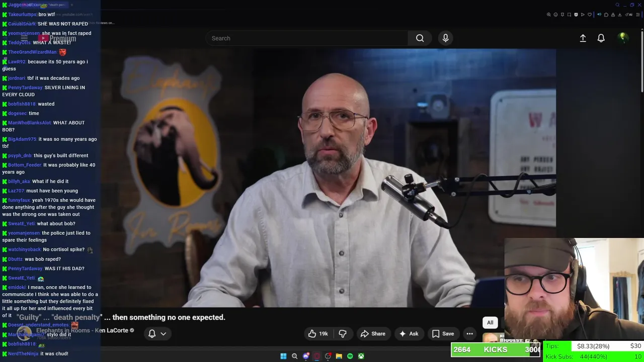The width and height of the screenshot is (644, 362).
Task: Open the browser easy setup menu icon
Action: 637,15
